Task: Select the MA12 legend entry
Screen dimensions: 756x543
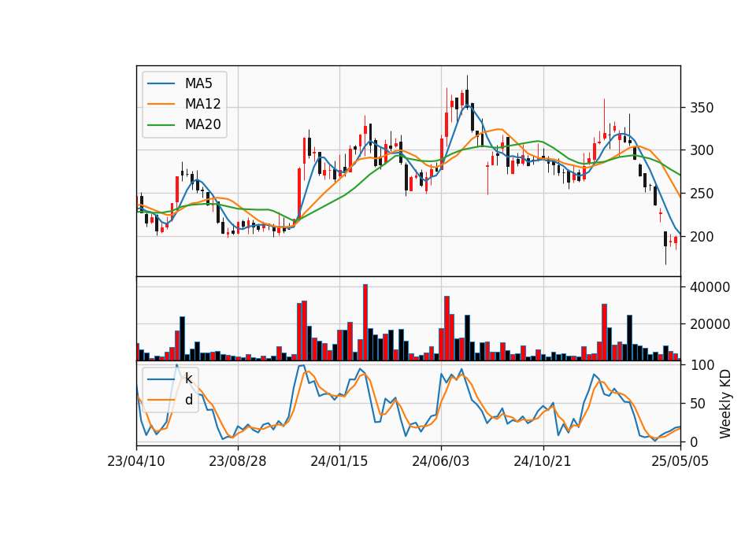Action: tap(183, 104)
